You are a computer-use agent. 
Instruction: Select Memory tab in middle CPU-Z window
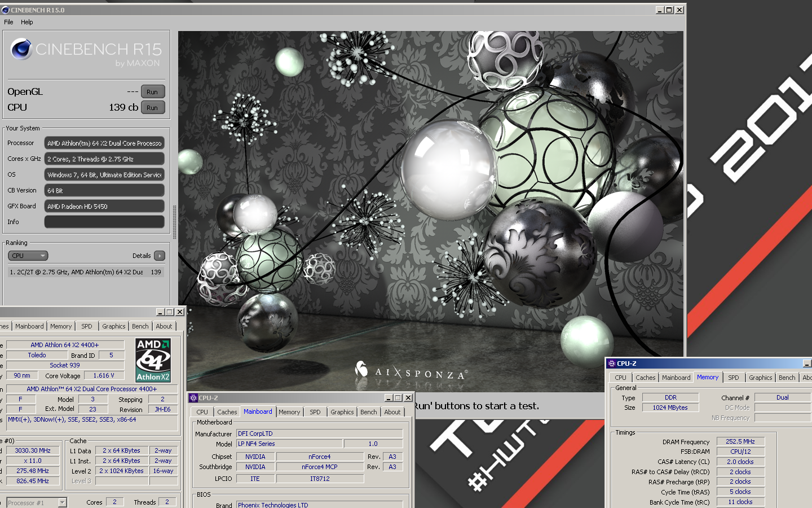pos(289,412)
